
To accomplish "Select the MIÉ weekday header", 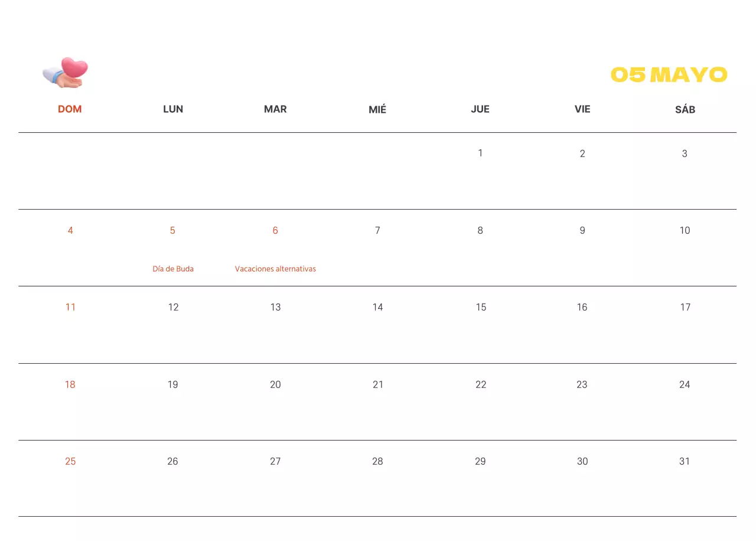I will pos(377,109).
